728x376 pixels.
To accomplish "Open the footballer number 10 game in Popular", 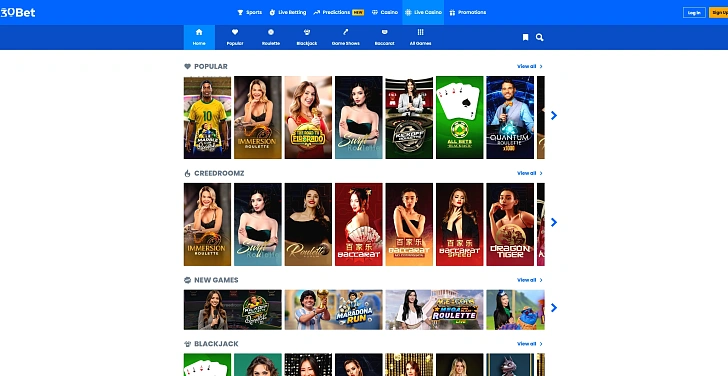I will 207,117.
